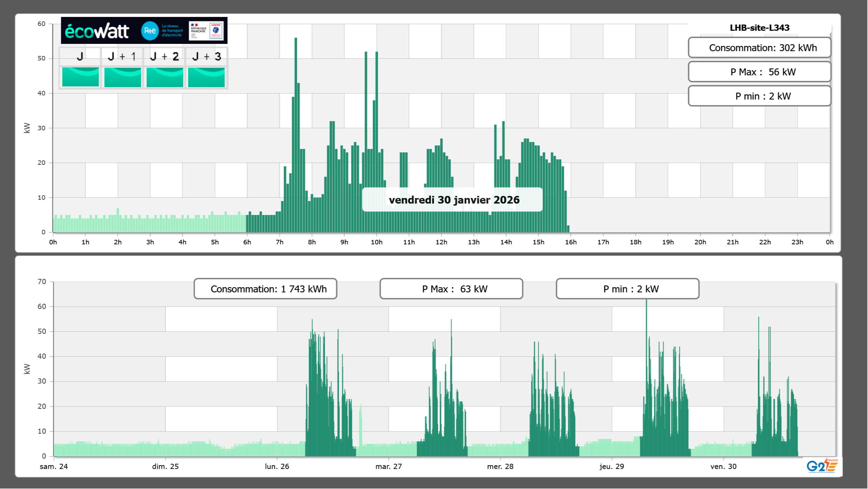
Task: Select the J + 2 day tab
Action: tap(165, 56)
